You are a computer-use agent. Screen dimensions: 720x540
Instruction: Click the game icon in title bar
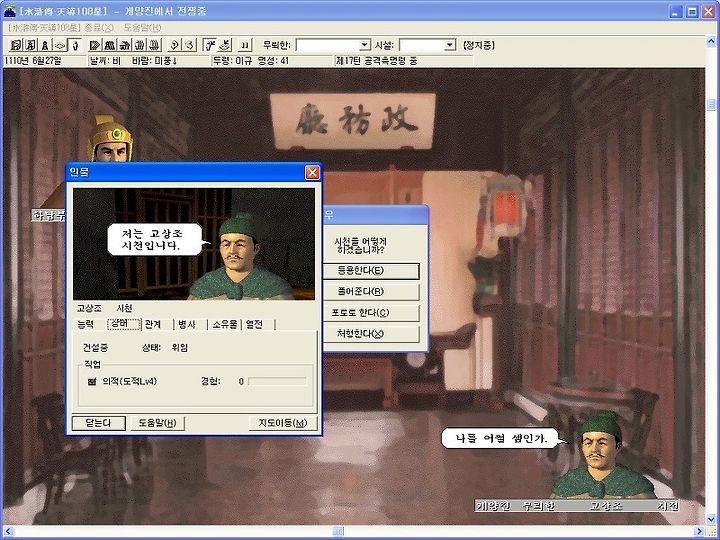click(10, 11)
